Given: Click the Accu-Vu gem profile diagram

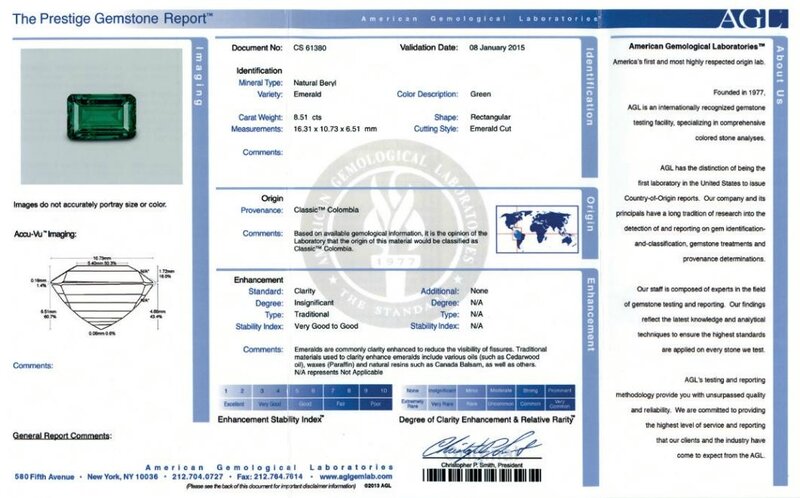Looking at the screenshot, I should pyautogui.click(x=102, y=296).
